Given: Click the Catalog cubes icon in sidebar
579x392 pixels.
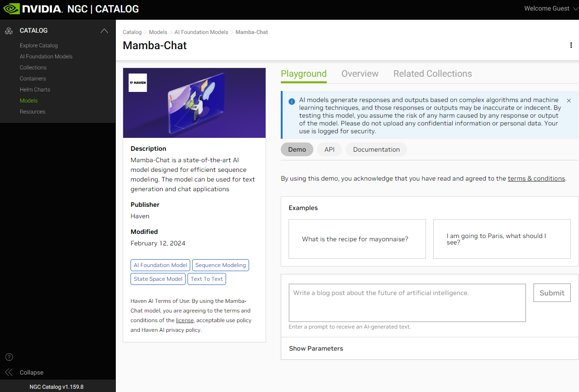Looking at the screenshot, I should (x=9, y=31).
